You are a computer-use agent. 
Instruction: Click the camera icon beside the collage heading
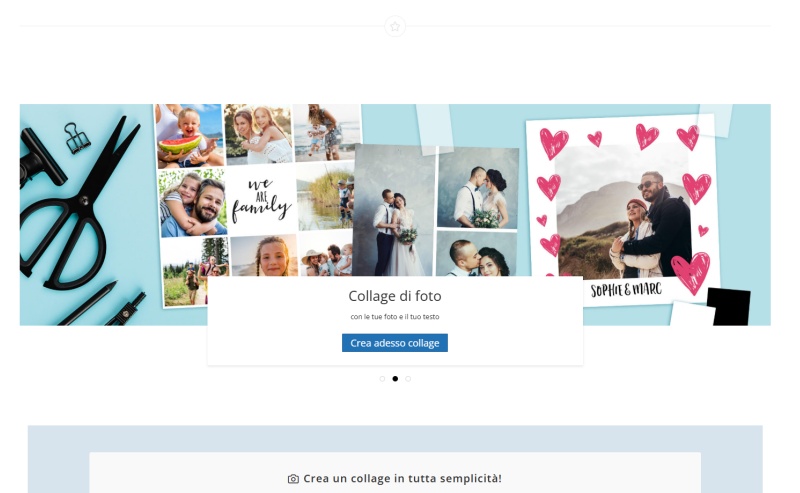[x=293, y=479]
